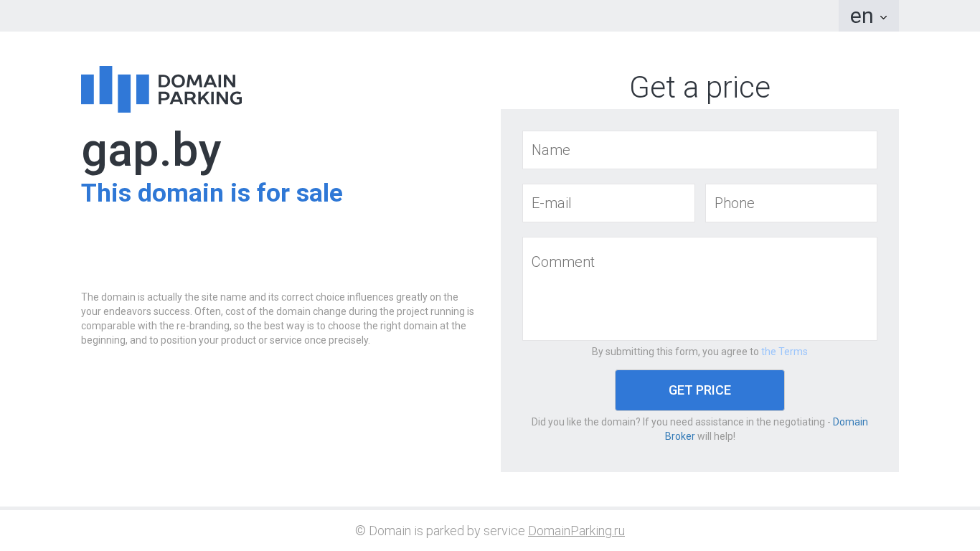Follow the "Domain Broker" link

[849, 422]
